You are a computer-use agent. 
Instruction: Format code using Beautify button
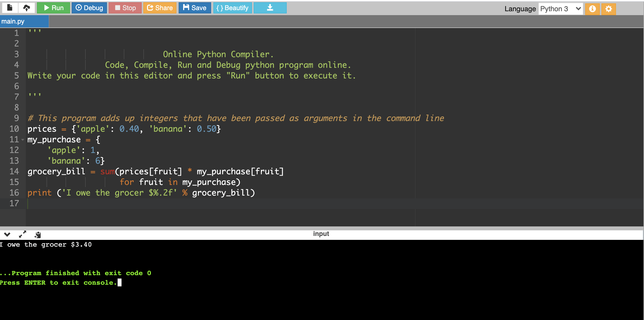(x=232, y=8)
